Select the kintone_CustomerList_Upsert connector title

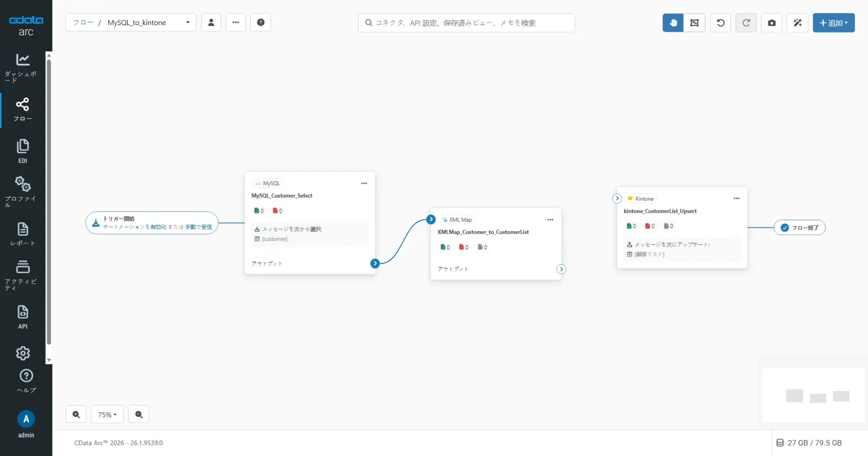click(x=660, y=211)
